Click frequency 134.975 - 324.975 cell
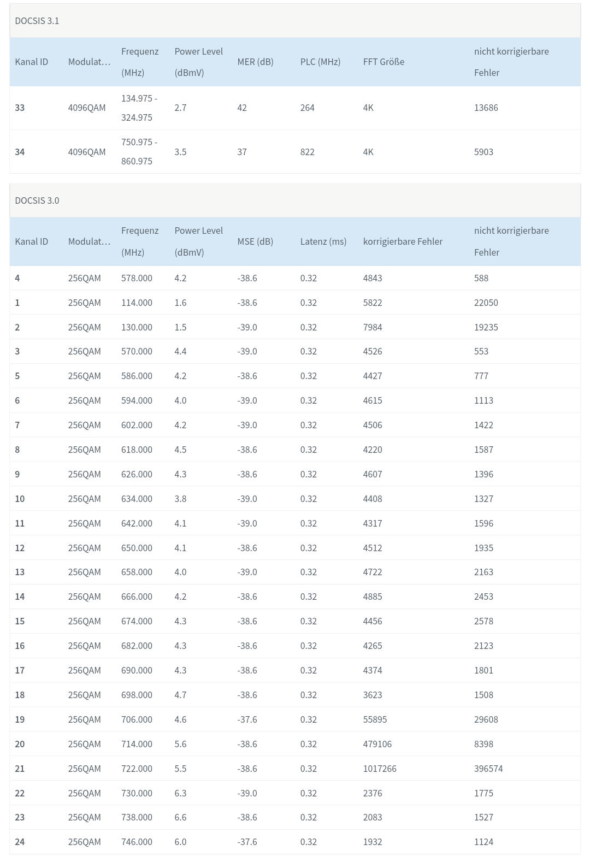This screenshot has height=868, width=590. pos(139,108)
